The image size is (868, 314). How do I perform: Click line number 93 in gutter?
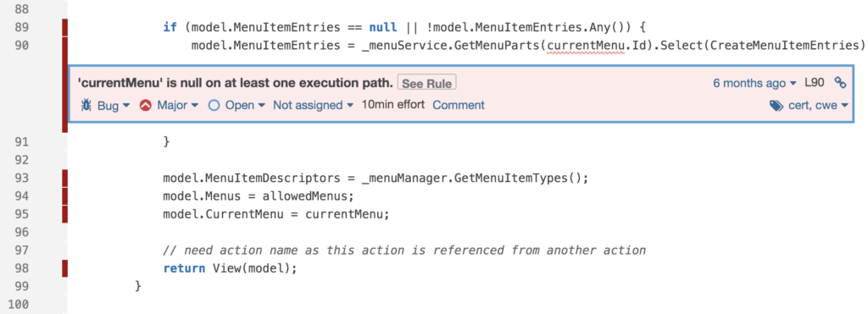[21, 178]
